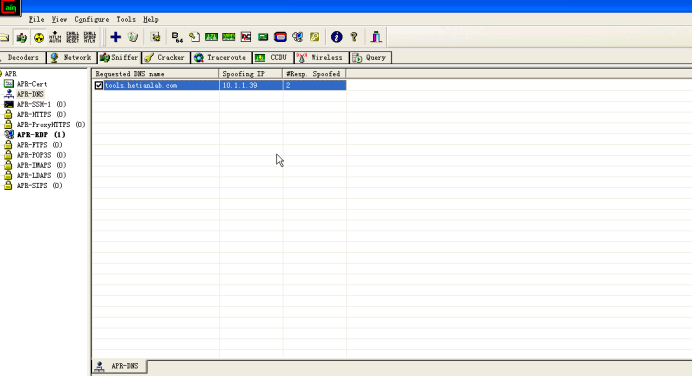Open the Cisco VPN client password decoder icon
The width and height of the screenshot is (692, 376).
click(229, 37)
